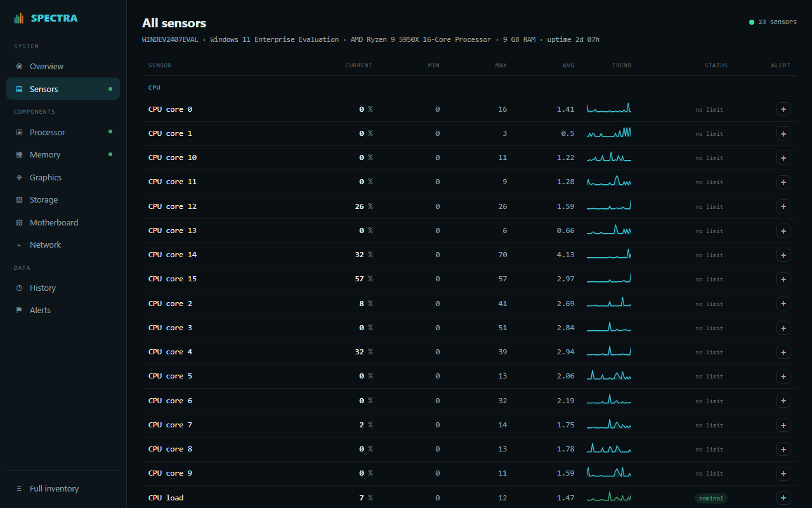The image size is (812, 508).
Task: Click the CPU group header label
Action: pos(154,88)
